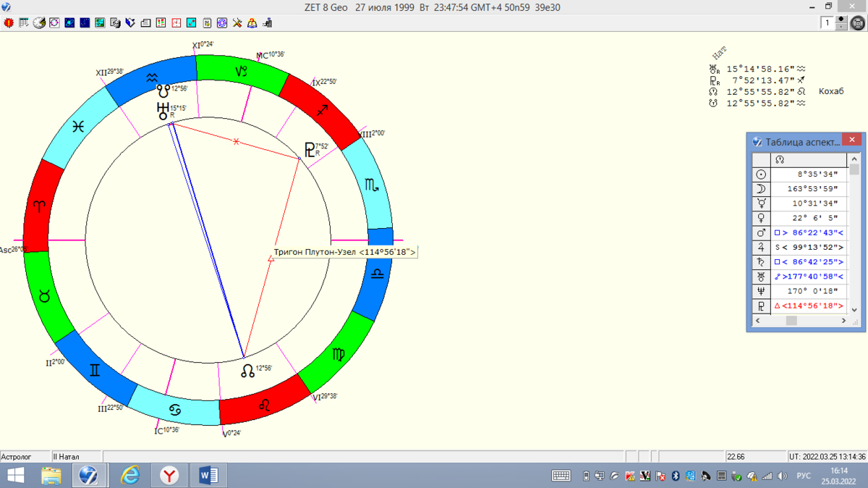Open the geographic map toolbar icon
Image resolution: width=868 pixels, height=488 pixels.
pos(100,23)
